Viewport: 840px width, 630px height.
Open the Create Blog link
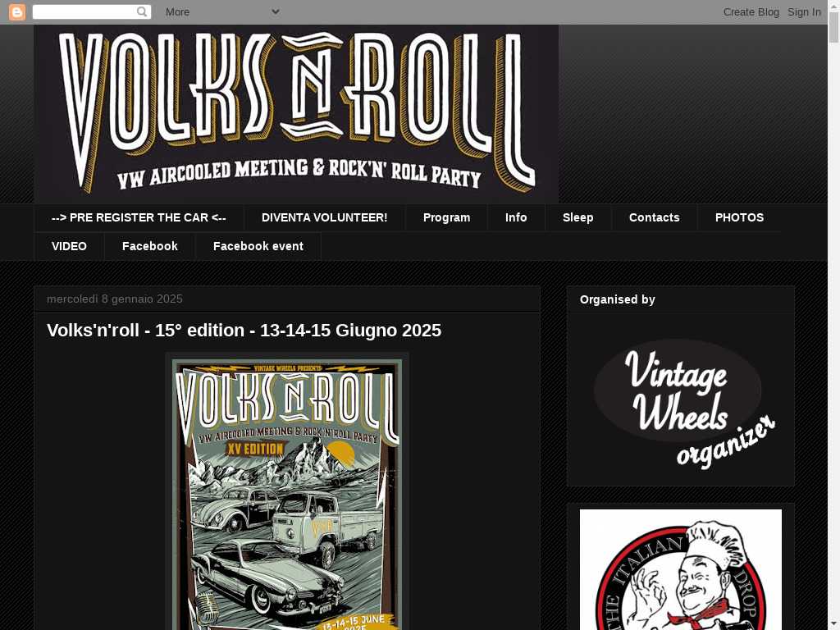pyautogui.click(x=751, y=11)
